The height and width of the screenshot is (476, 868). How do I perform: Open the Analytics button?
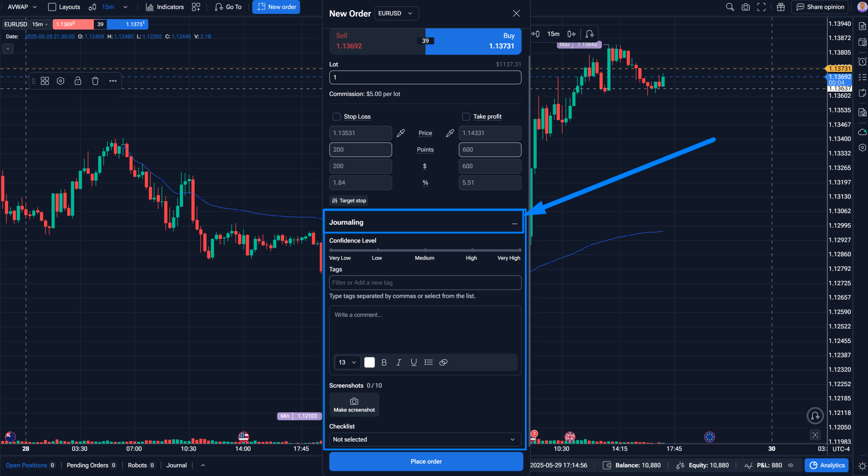pos(827,465)
